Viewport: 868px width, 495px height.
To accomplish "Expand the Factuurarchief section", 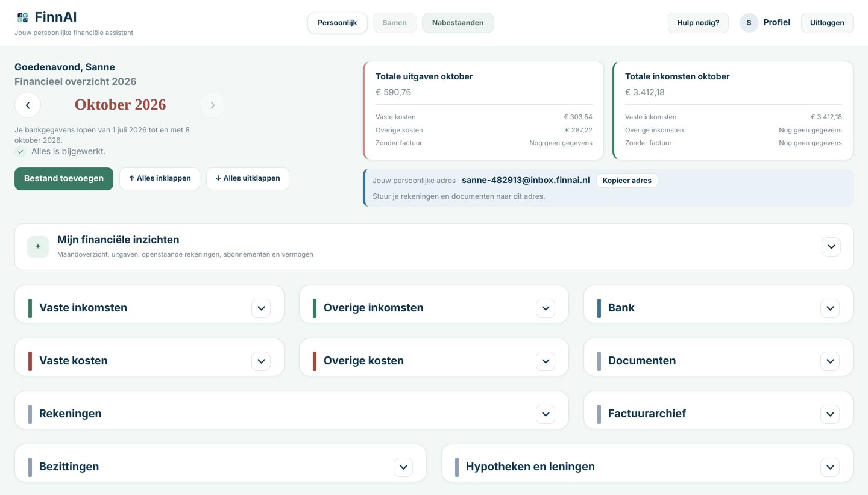I will click(x=830, y=414).
